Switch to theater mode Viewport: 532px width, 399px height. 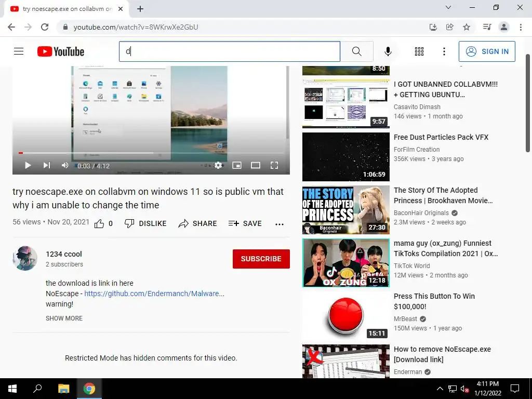pyautogui.click(x=256, y=165)
